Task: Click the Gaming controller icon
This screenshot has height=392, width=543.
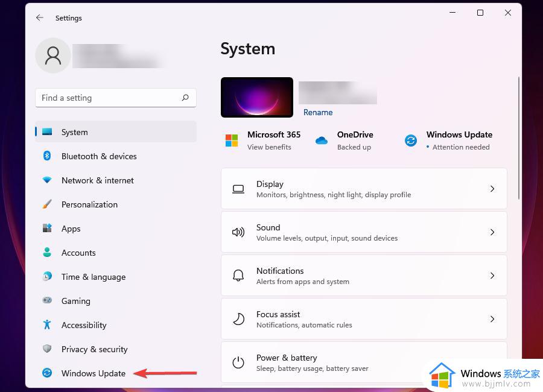Action: point(47,300)
